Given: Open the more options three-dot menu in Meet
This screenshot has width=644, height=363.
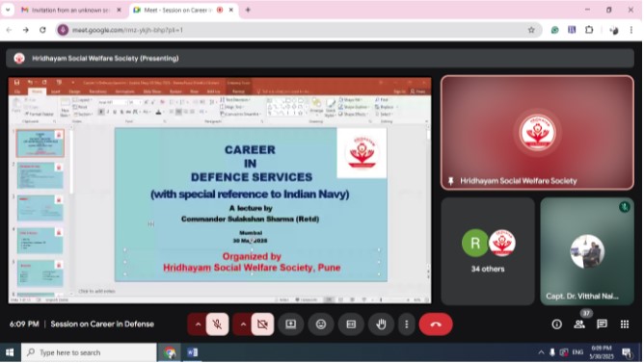Looking at the screenshot, I should pyautogui.click(x=407, y=324).
